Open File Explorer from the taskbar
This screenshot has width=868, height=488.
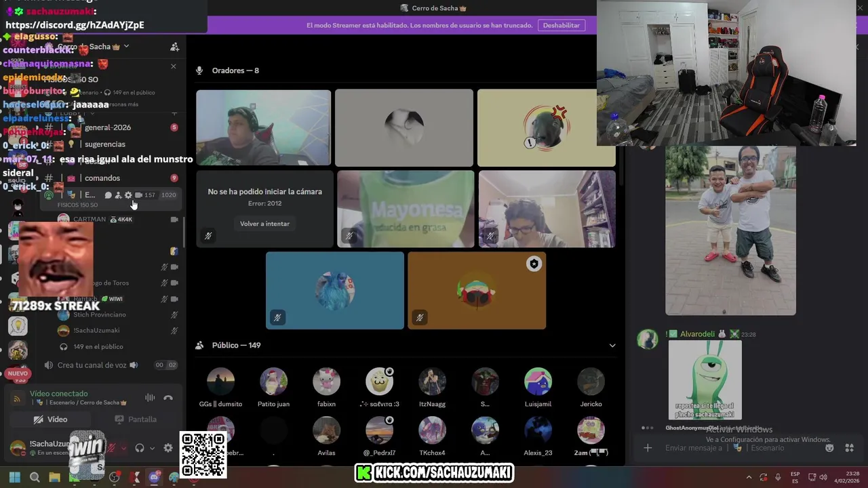click(x=54, y=477)
